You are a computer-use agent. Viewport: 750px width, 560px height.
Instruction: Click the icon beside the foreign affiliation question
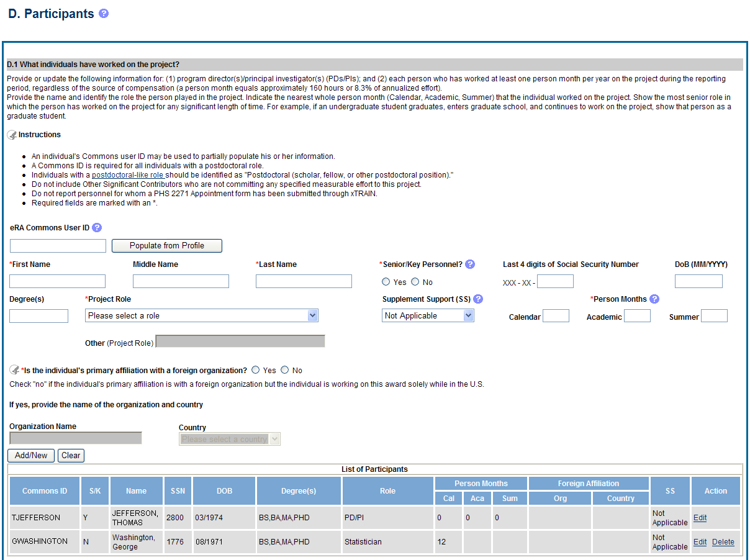14,370
